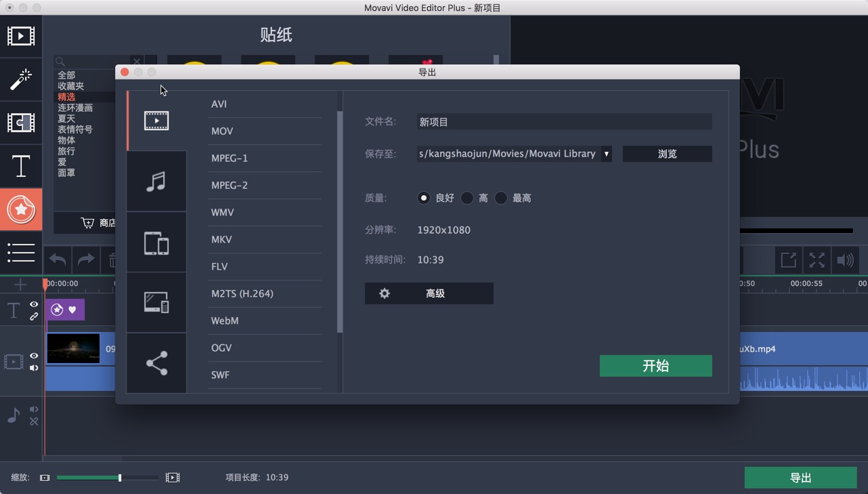Select the WebM export format

pos(225,321)
